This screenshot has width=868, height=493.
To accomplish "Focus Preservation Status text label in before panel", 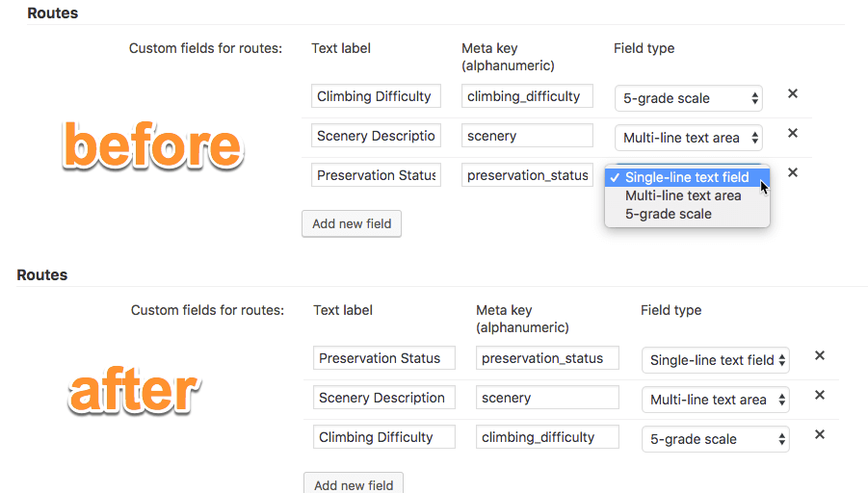I will 376,175.
